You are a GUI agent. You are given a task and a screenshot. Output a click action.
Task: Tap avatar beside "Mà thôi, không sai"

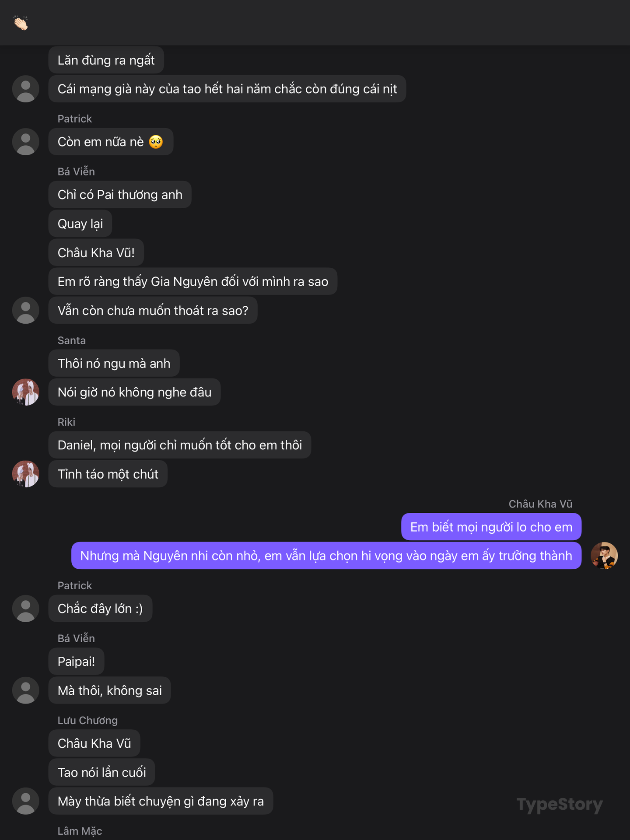tap(26, 690)
